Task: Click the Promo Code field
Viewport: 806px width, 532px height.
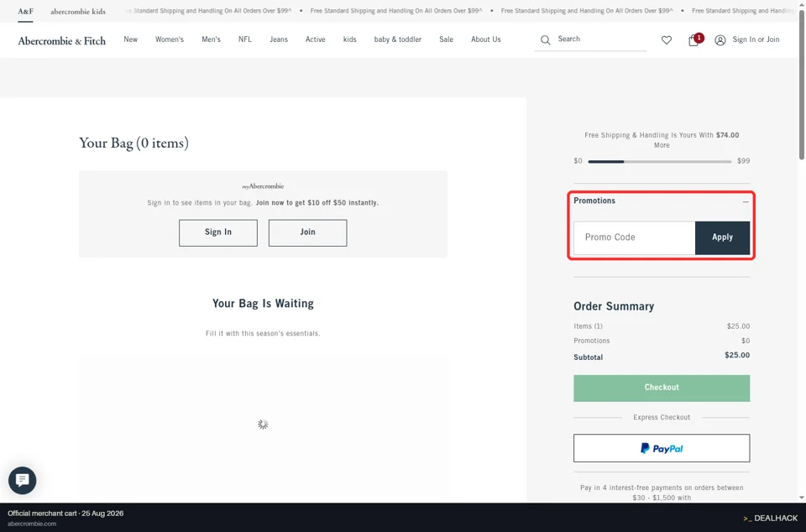Action: [635, 237]
